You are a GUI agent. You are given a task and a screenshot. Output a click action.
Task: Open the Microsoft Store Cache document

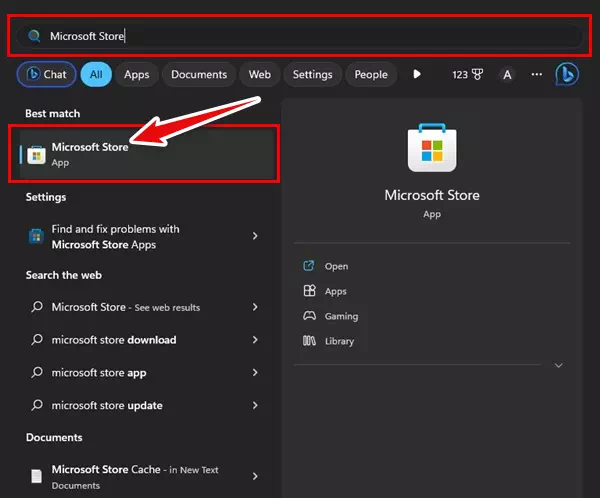pyautogui.click(x=145, y=477)
